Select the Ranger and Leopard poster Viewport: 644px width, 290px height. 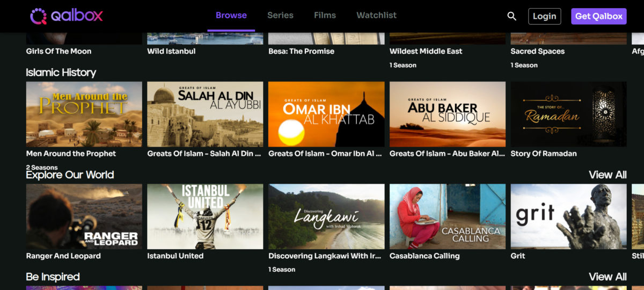click(x=84, y=216)
